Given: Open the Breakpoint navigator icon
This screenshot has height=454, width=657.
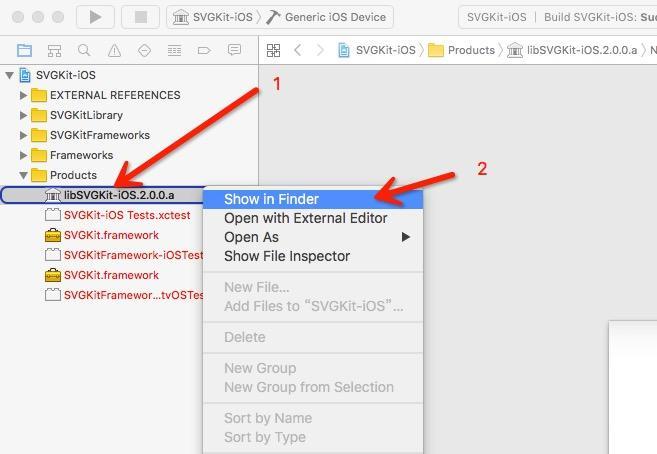Looking at the screenshot, I should [x=204, y=50].
